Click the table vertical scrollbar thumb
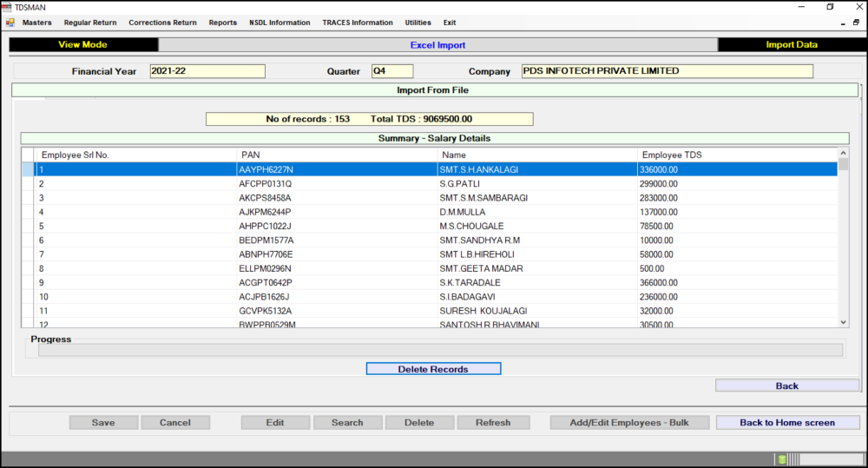Screen dimensions: 868x468 [x=843, y=164]
